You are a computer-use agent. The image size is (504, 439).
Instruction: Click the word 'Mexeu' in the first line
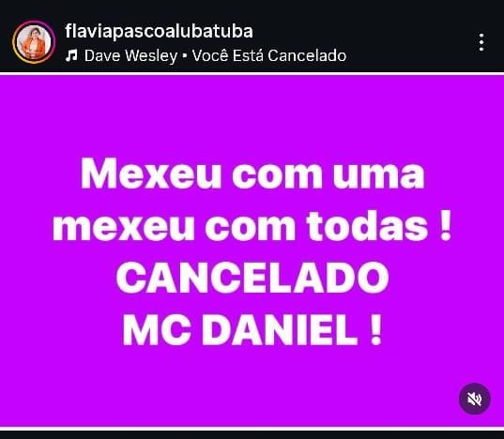click(x=151, y=174)
